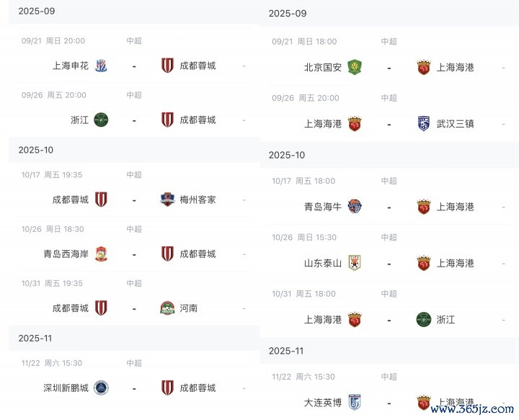Screen dimensions: 519x420
Task: Click the green 河南 team logo
Action: pyautogui.click(x=167, y=308)
